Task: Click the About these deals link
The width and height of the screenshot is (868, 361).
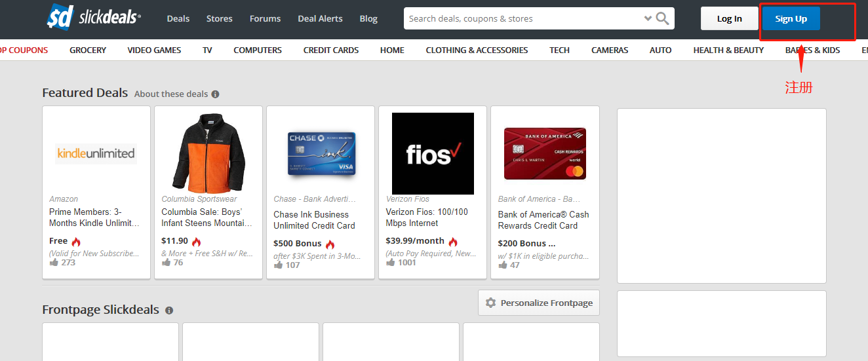Action: tap(171, 94)
